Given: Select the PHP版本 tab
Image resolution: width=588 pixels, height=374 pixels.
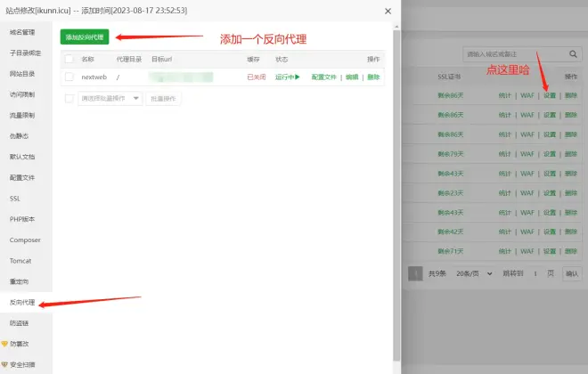Looking at the screenshot, I should 22,219.
